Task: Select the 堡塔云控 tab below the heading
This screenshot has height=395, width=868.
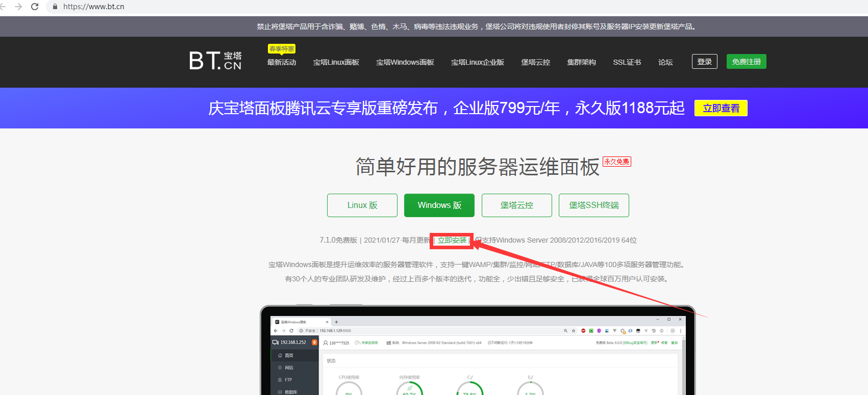Action: [x=517, y=205]
